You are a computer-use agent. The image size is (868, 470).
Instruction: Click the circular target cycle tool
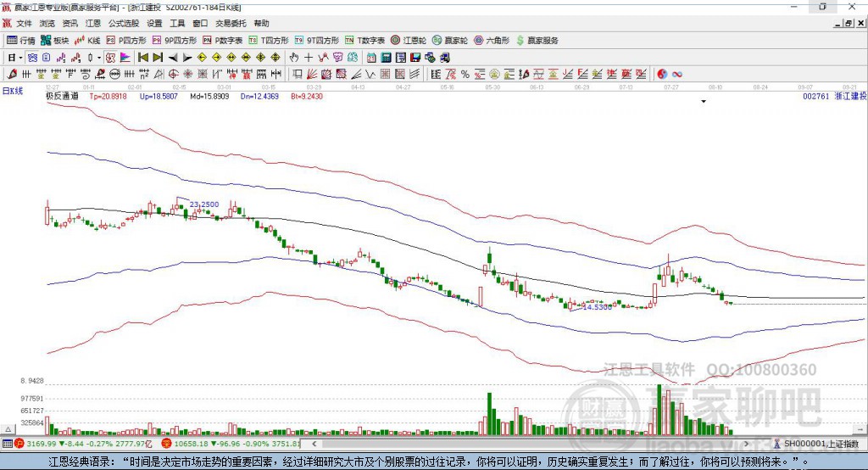click(173, 74)
